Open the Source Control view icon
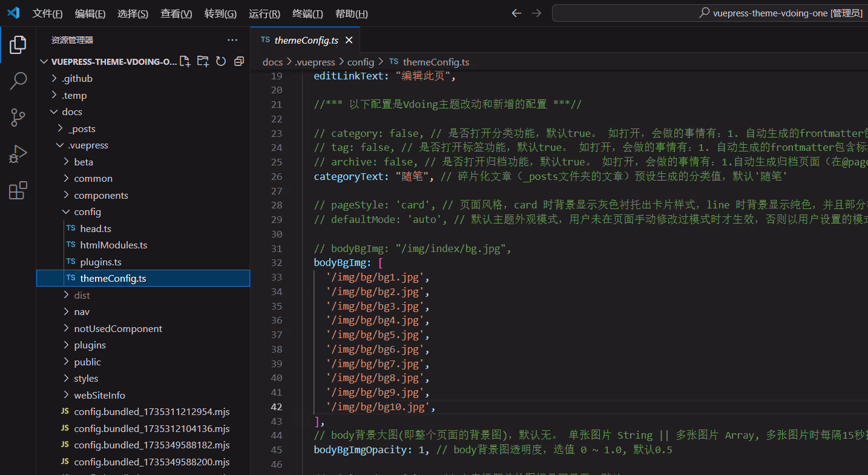 [x=18, y=117]
